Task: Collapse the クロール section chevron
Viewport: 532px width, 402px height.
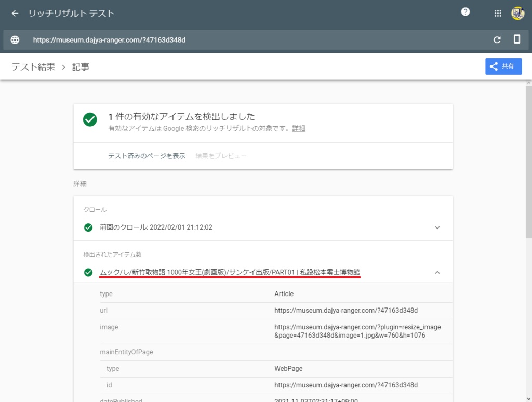Action: pyautogui.click(x=437, y=227)
